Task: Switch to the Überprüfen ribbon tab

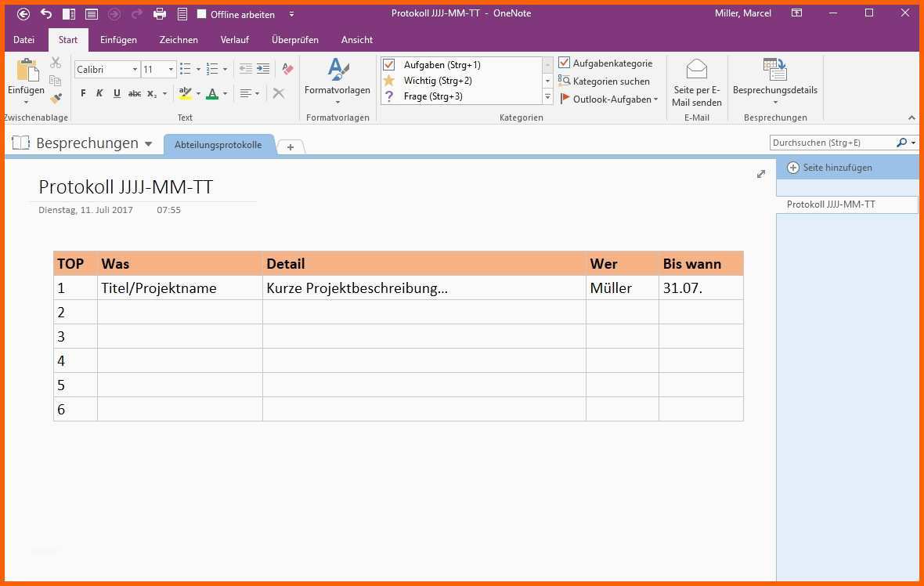Action: (x=295, y=40)
